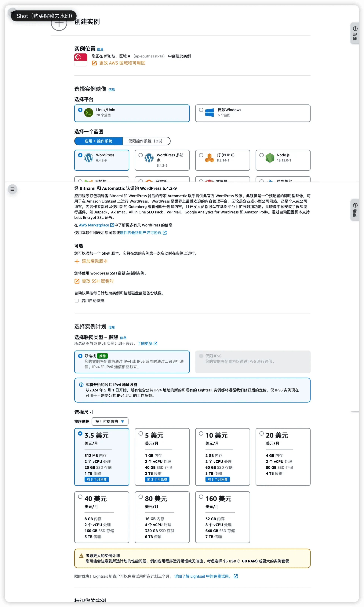
Task: Click the external link icon after 了解更多
Action: (155, 343)
